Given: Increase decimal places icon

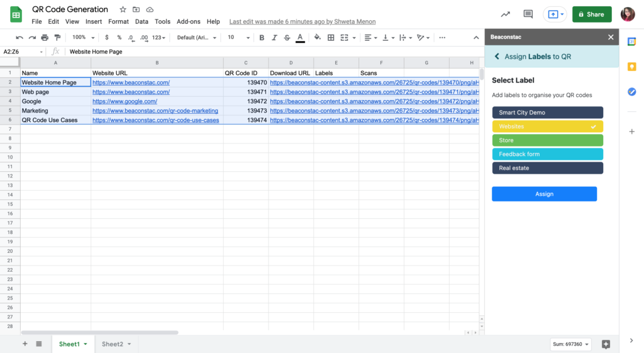Looking at the screenshot, I should (x=144, y=37).
